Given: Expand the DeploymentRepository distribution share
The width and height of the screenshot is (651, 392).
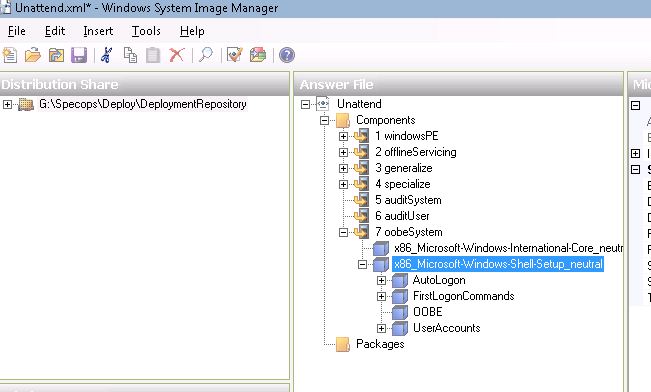Looking at the screenshot, I should (x=7, y=104).
